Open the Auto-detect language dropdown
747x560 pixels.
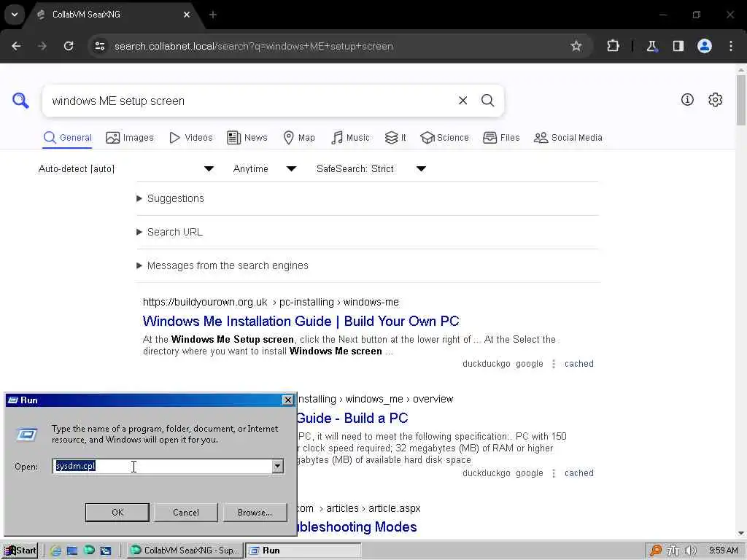(126, 168)
